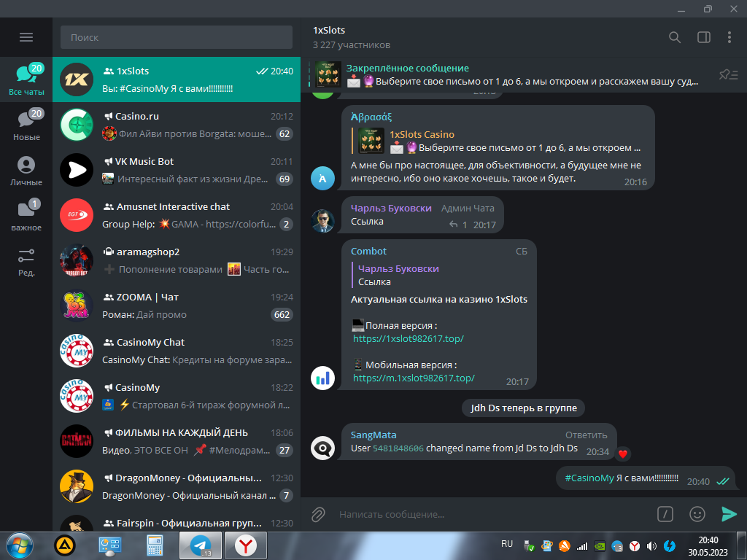747x560 pixels.
Task: Open the full version link 1xslot982617.top
Action: (409, 338)
